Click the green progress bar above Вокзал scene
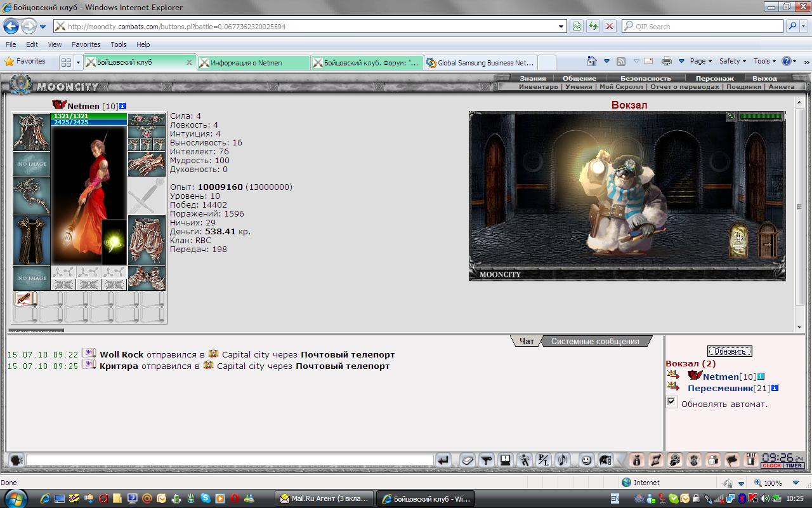Screen dimensions: 812x508 point(761,117)
